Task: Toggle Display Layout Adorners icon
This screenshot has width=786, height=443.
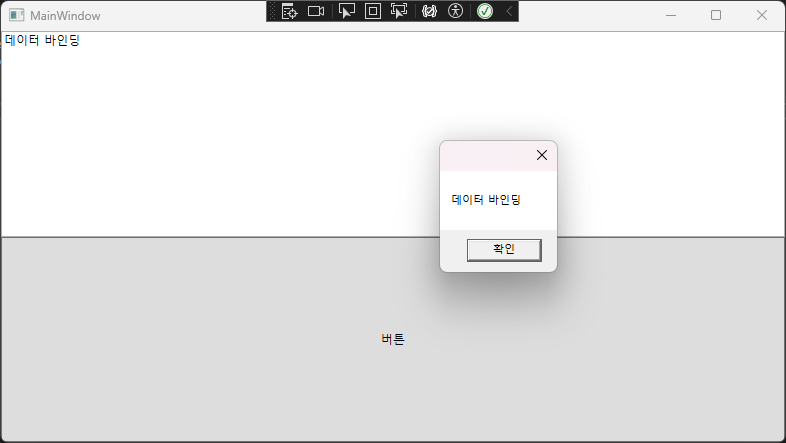Action: [373, 11]
